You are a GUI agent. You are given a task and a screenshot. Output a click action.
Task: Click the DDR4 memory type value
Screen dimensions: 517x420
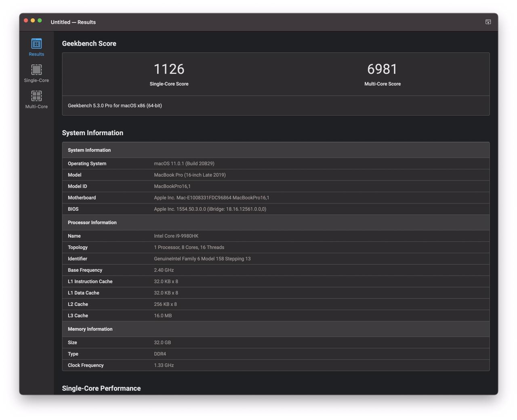coord(160,354)
